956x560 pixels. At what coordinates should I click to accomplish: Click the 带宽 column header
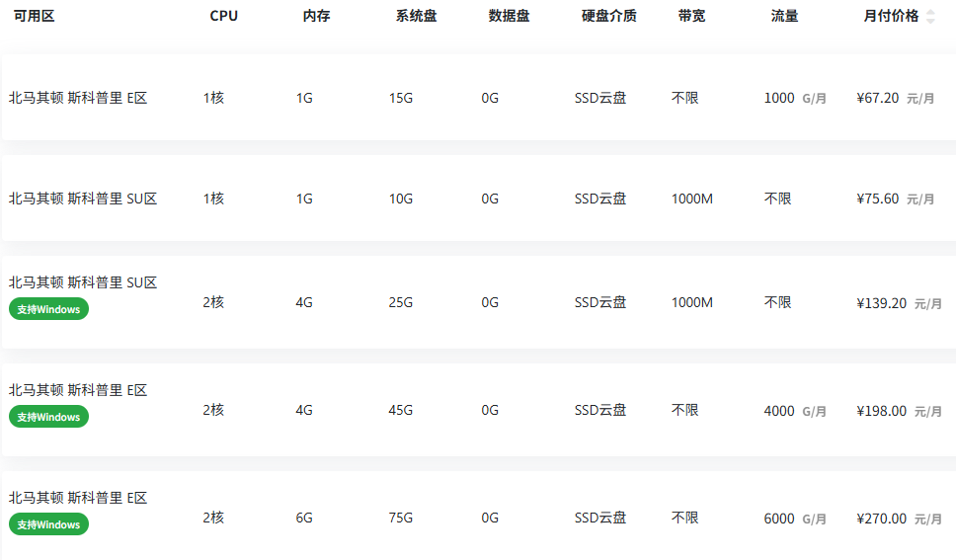click(691, 16)
